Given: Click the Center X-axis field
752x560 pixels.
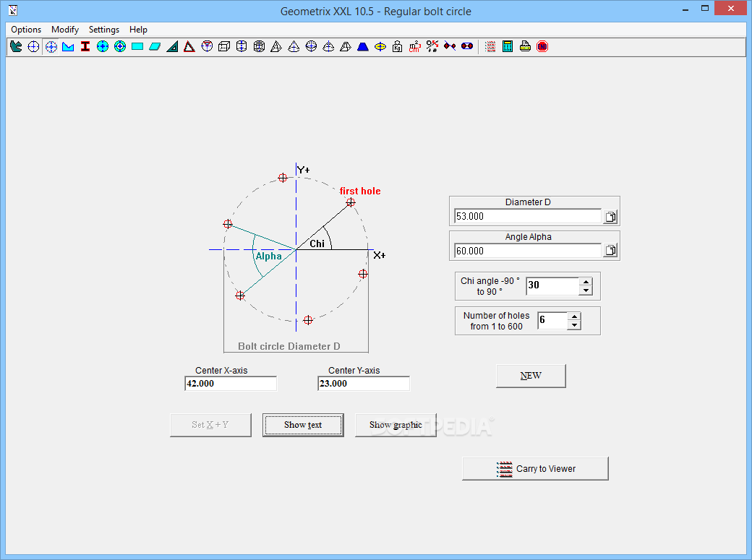Looking at the screenshot, I should click(231, 384).
